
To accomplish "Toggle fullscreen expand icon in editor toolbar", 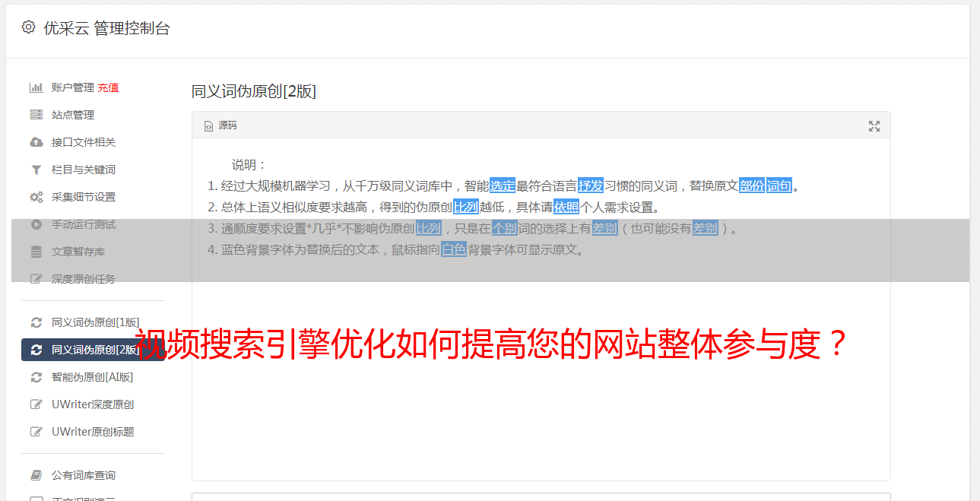I will coord(874,126).
